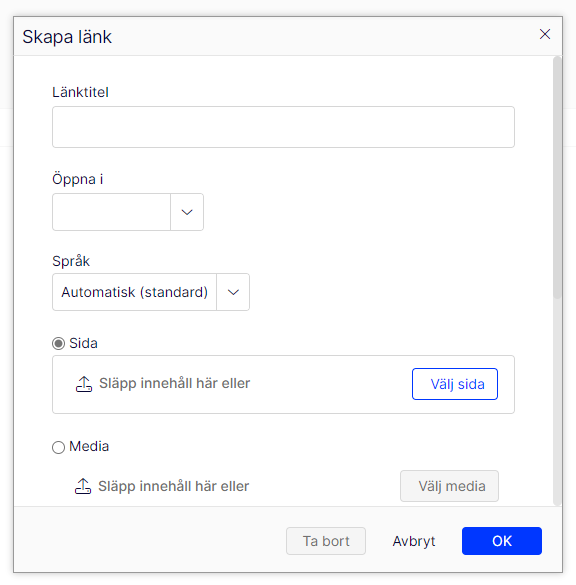Cancel with the Avbryt button
The height and width of the screenshot is (585, 576).
point(414,541)
